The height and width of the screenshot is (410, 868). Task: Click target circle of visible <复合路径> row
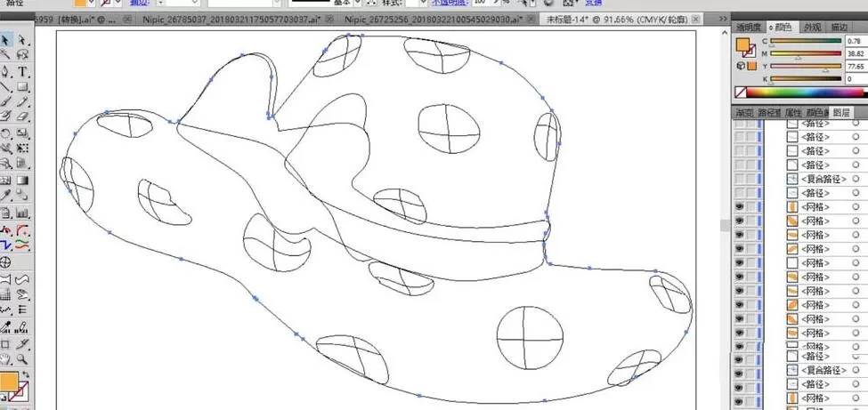(x=856, y=370)
